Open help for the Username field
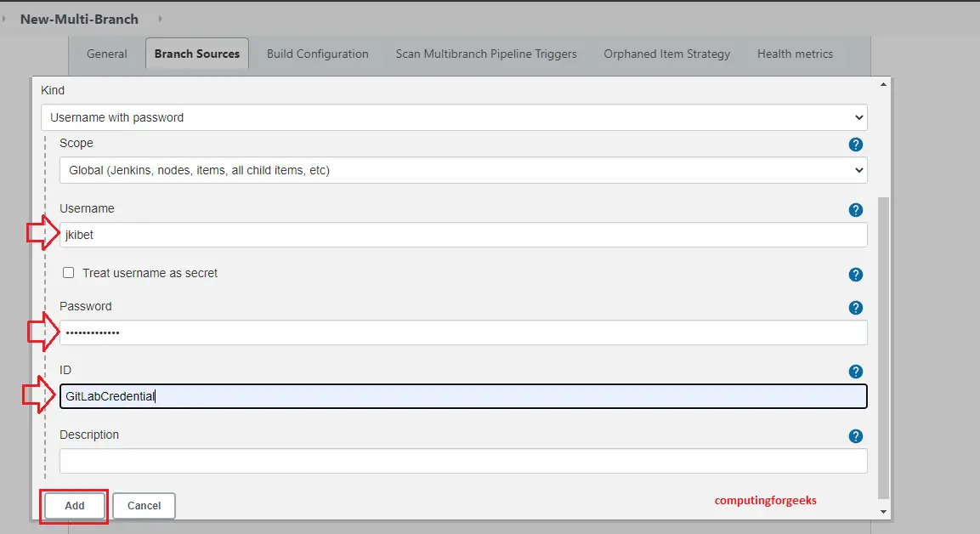980x534 pixels. pyautogui.click(x=856, y=210)
